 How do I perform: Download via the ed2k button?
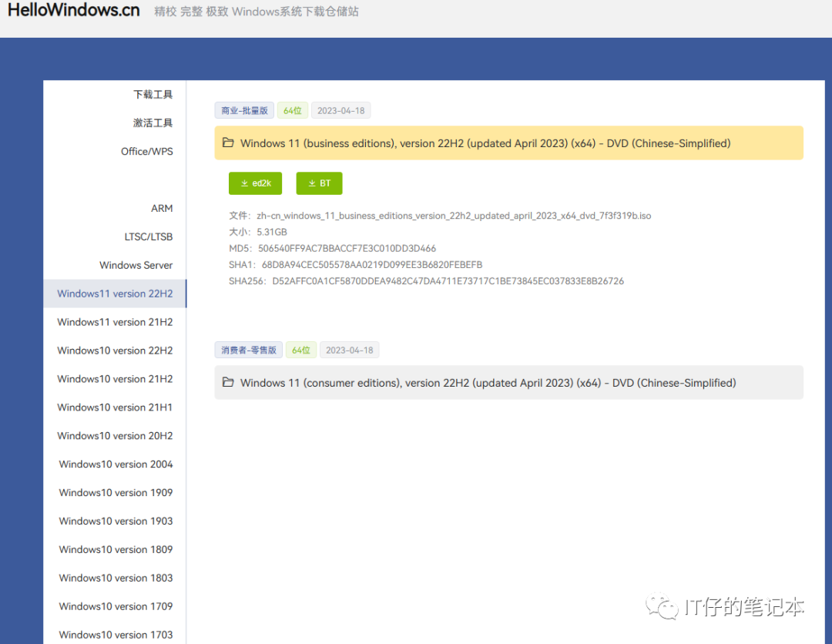[x=255, y=183]
